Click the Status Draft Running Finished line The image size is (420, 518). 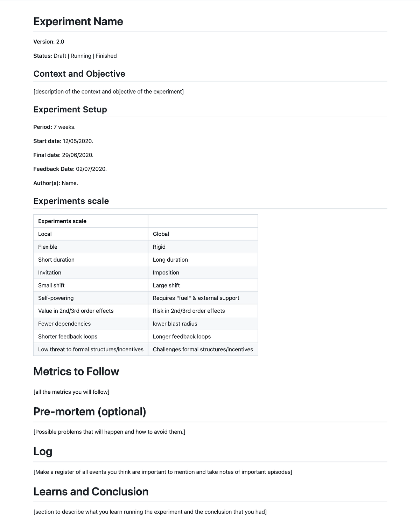75,56
